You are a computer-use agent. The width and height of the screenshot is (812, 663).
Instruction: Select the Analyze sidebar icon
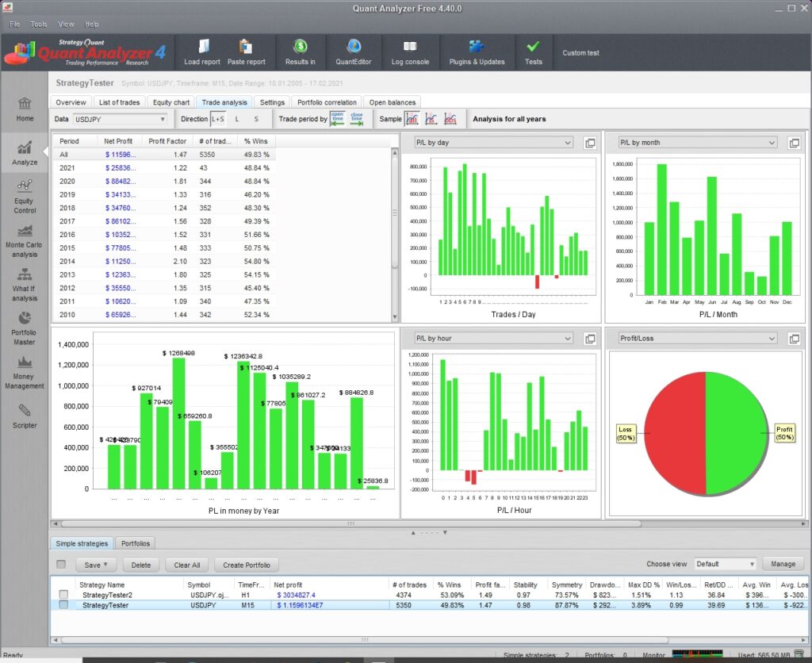point(25,153)
